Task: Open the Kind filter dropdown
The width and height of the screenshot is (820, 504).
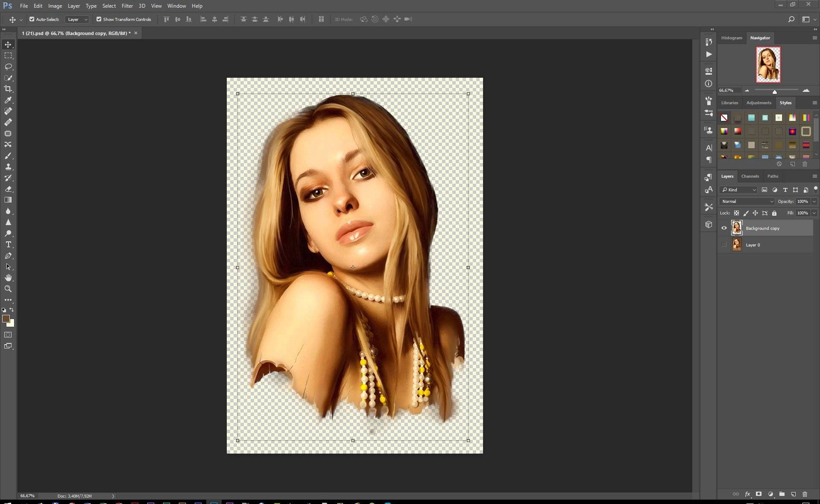Action: click(738, 190)
